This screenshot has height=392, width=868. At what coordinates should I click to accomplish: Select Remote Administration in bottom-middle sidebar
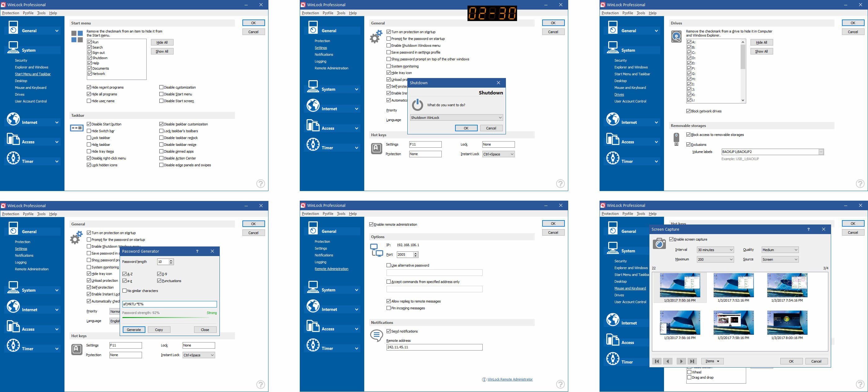[331, 269]
